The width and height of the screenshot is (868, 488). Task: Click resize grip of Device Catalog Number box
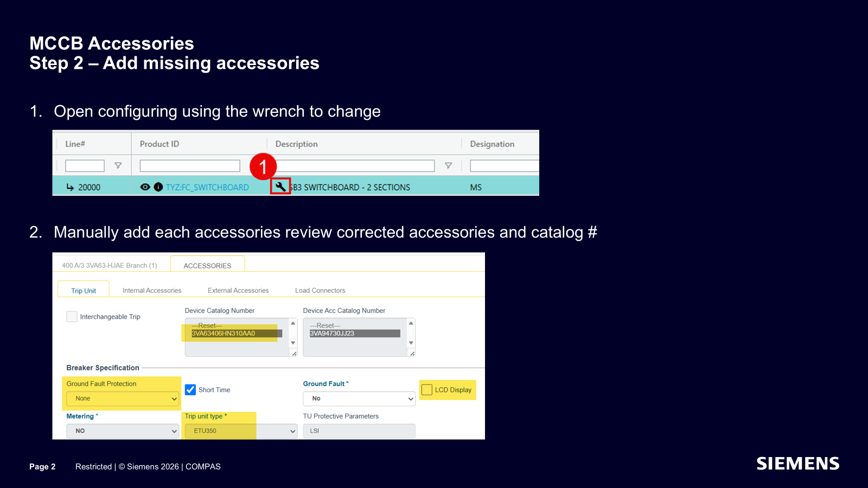pyautogui.click(x=294, y=353)
